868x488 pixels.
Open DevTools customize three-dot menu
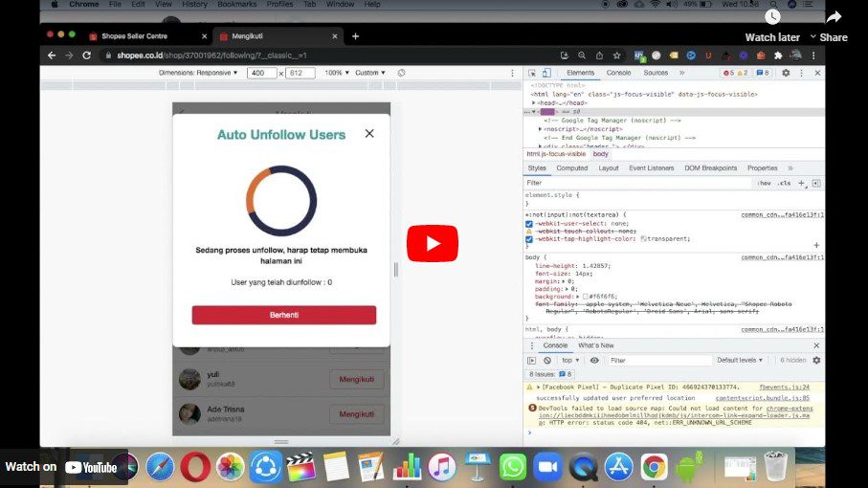point(801,73)
